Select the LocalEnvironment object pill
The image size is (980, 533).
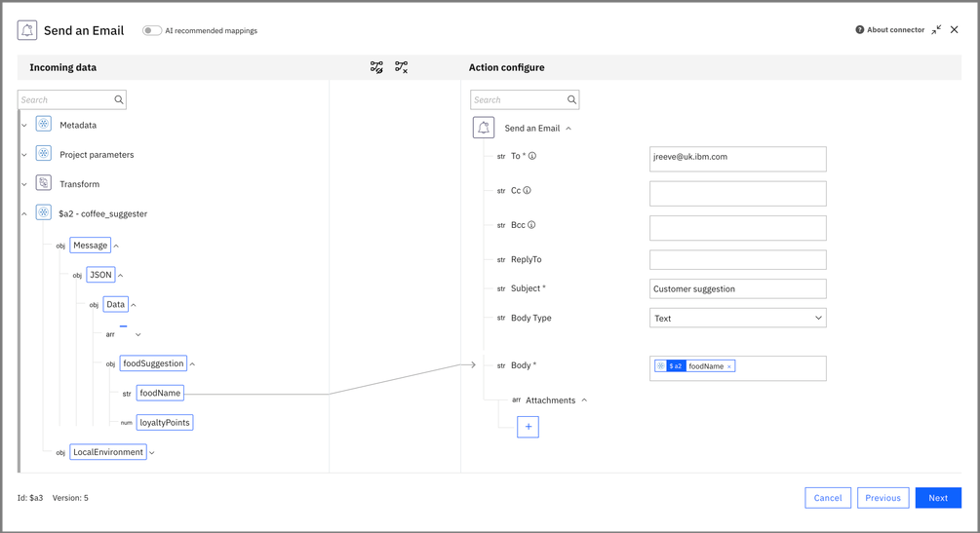tap(108, 452)
